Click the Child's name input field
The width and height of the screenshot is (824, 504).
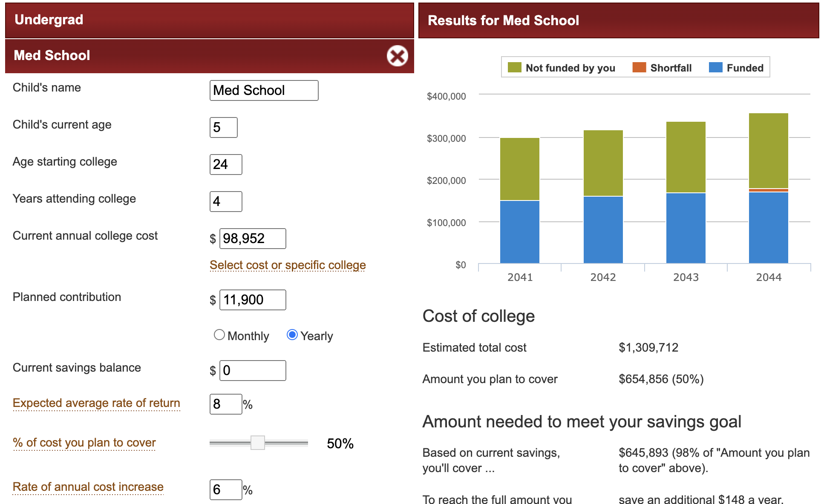264,90
